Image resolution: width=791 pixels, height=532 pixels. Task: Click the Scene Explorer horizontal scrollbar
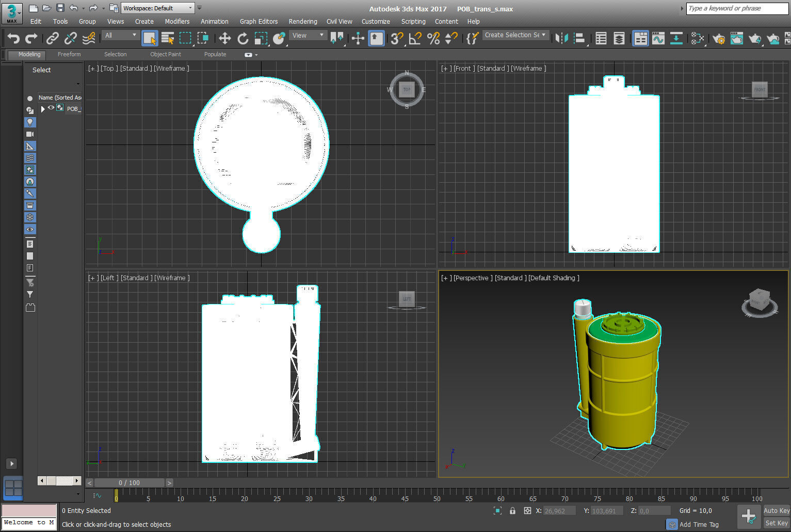[x=60, y=481]
